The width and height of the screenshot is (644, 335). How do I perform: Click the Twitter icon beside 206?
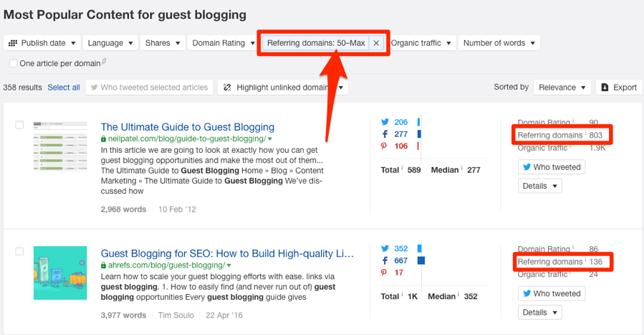point(385,122)
